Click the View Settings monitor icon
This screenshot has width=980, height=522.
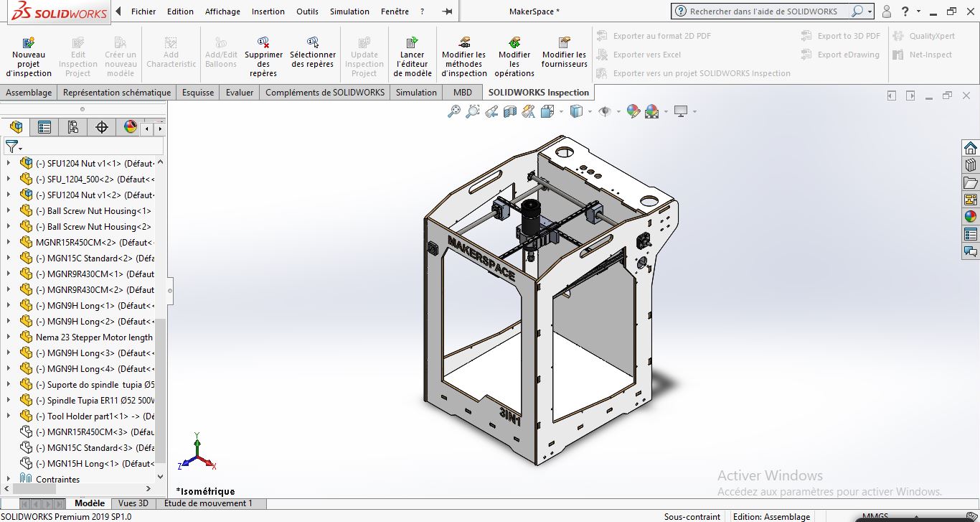pyautogui.click(x=681, y=111)
